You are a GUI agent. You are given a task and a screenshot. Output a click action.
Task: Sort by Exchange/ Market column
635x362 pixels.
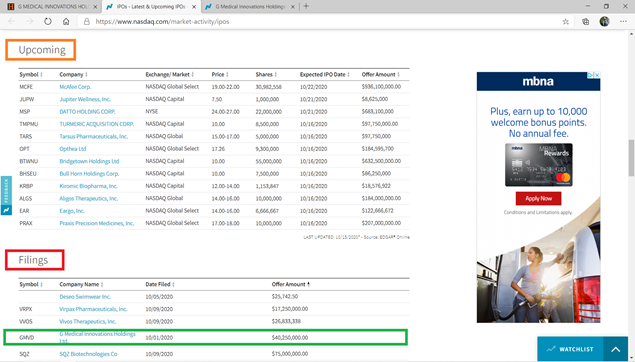coord(170,75)
